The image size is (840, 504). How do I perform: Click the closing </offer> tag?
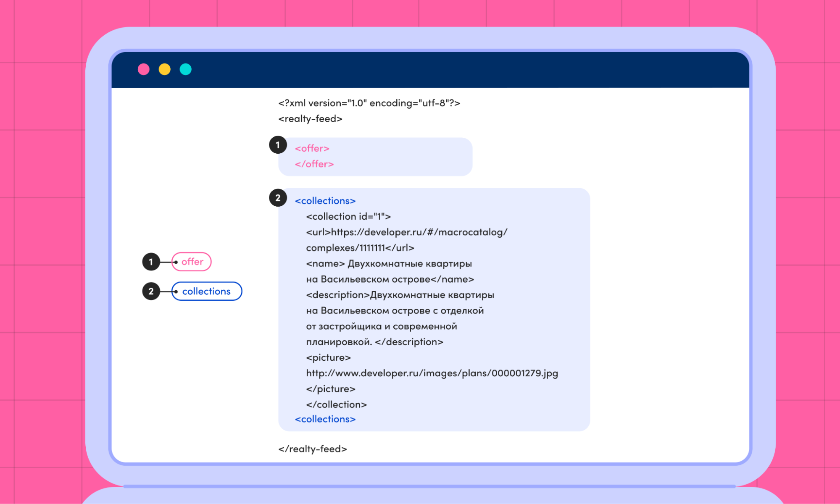(x=314, y=164)
